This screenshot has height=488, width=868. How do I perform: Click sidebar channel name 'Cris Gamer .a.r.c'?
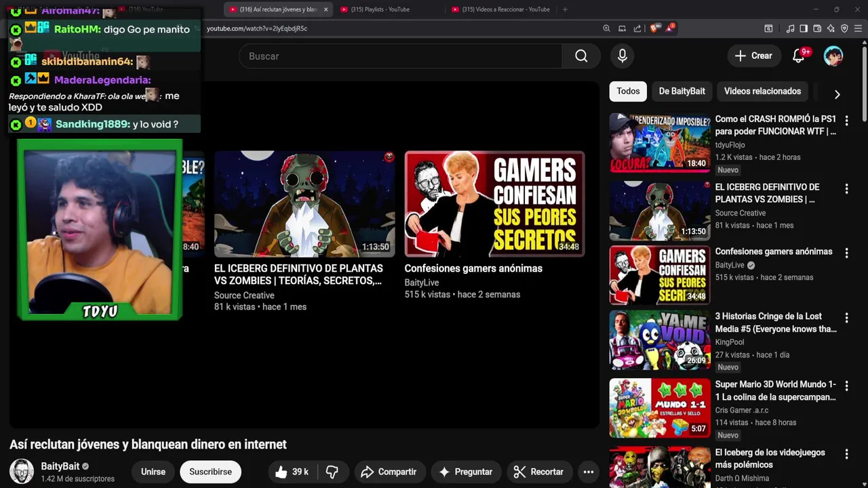coord(742,410)
